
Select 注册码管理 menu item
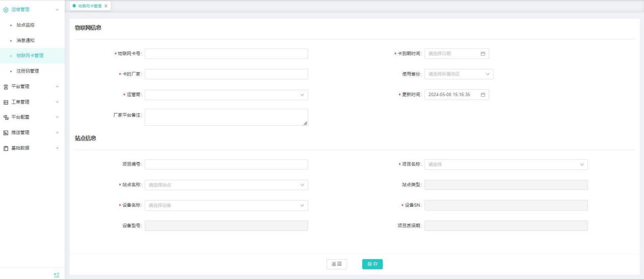click(28, 71)
